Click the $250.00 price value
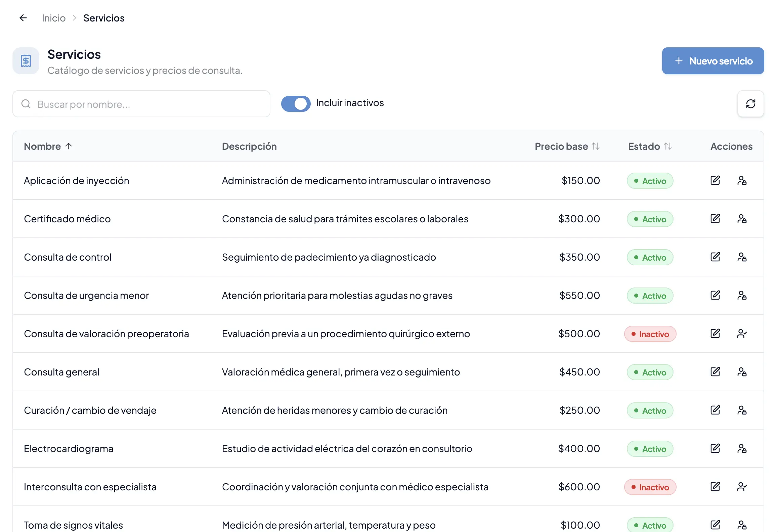778x532 pixels. tap(580, 410)
